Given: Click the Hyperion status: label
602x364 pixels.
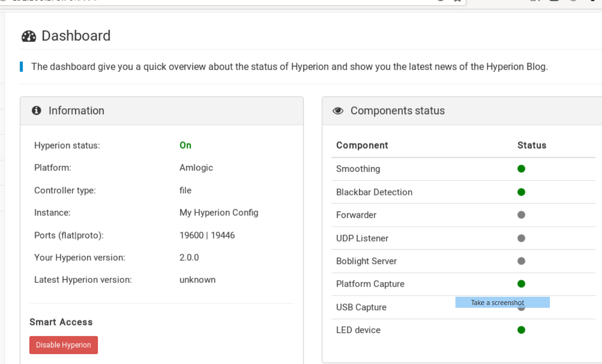Looking at the screenshot, I should pyautogui.click(x=67, y=146).
